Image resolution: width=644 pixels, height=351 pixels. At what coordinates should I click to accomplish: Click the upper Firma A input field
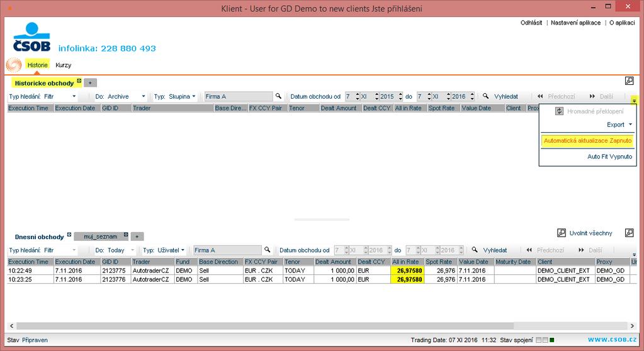238,96
